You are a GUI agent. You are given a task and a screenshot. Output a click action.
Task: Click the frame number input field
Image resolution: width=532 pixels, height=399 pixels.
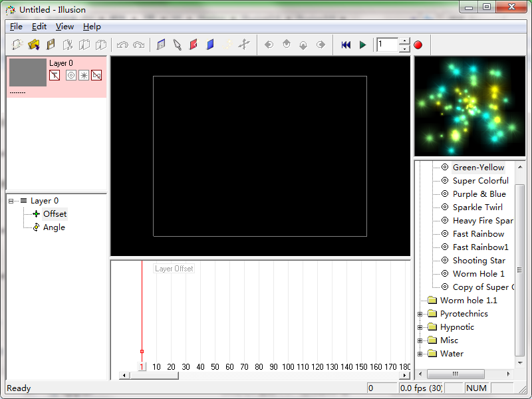pos(387,45)
